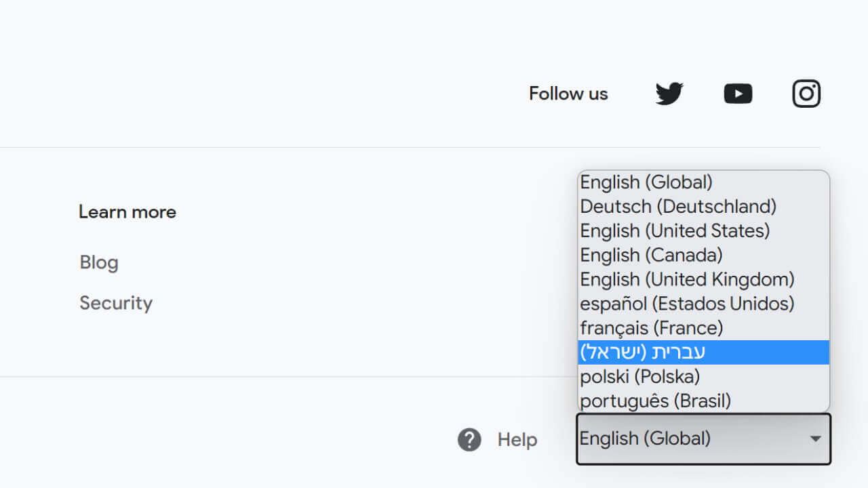Go to the Security link
868x488 pixels.
[x=116, y=303]
